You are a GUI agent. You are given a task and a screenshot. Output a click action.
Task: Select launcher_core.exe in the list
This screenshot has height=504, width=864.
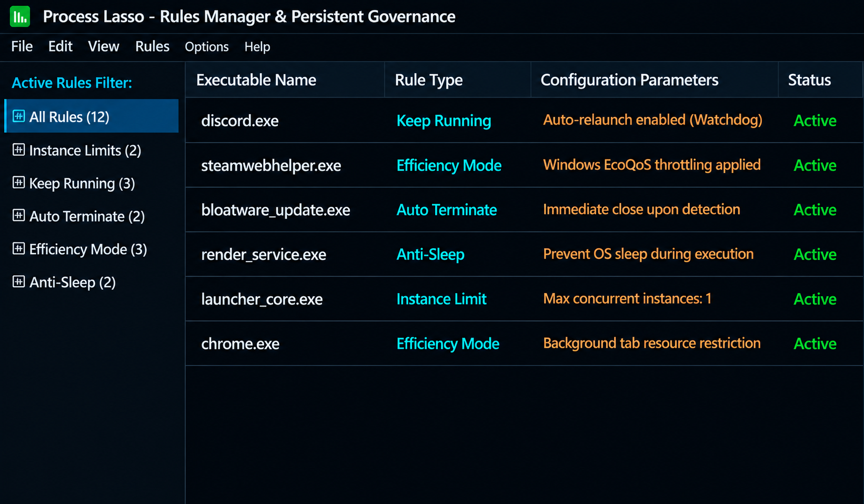262,299
